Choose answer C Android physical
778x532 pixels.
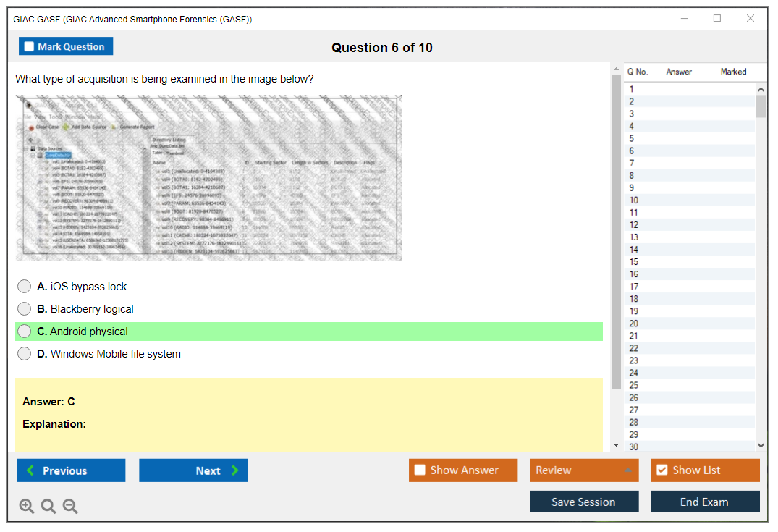coord(25,332)
